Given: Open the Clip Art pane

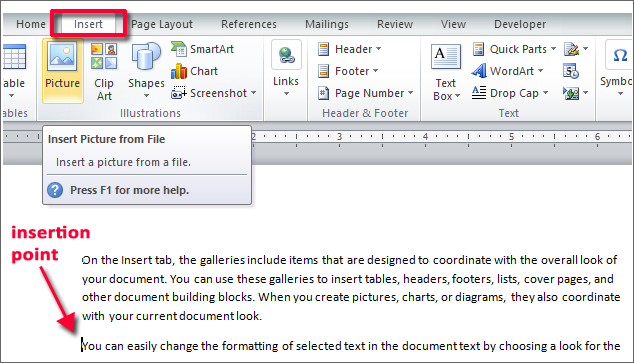Looking at the screenshot, I should coord(104,72).
